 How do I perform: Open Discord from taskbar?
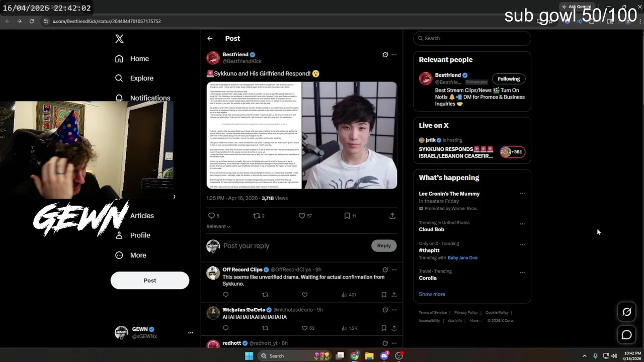(x=384, y=356)
